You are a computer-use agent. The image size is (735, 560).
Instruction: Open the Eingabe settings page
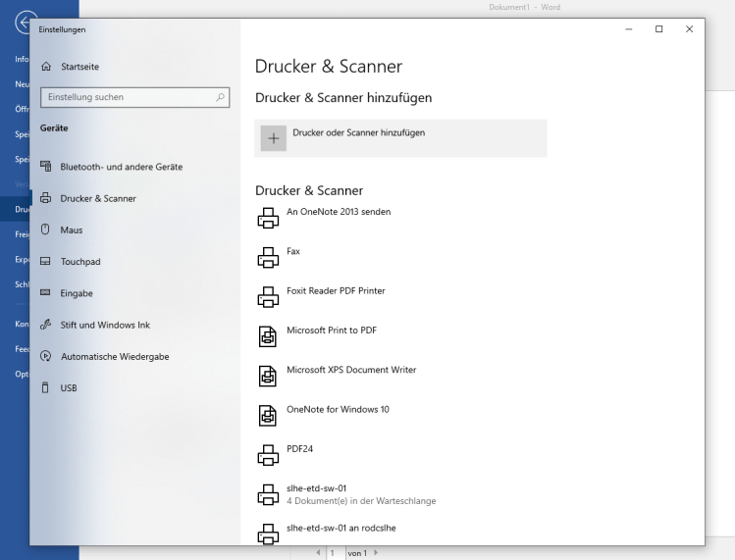point(77,293)
